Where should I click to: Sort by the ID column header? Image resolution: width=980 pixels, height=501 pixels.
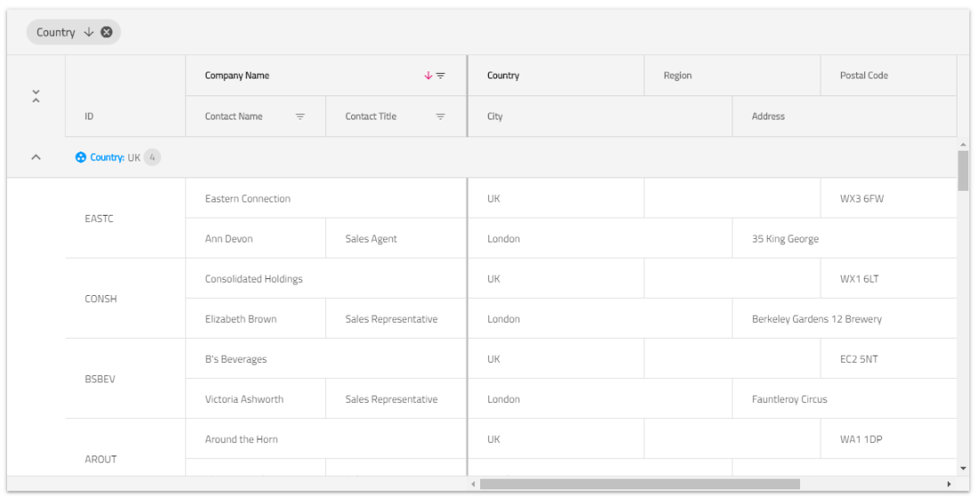(126, 95)
